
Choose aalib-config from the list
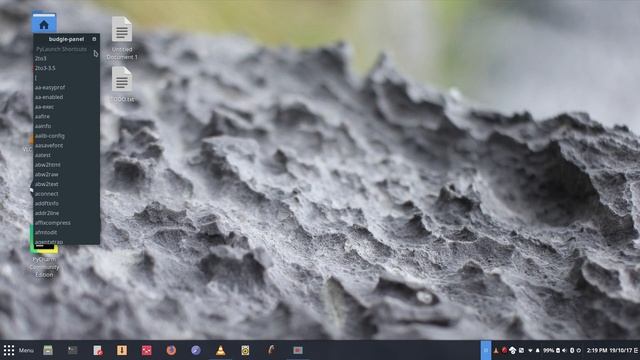50,136
